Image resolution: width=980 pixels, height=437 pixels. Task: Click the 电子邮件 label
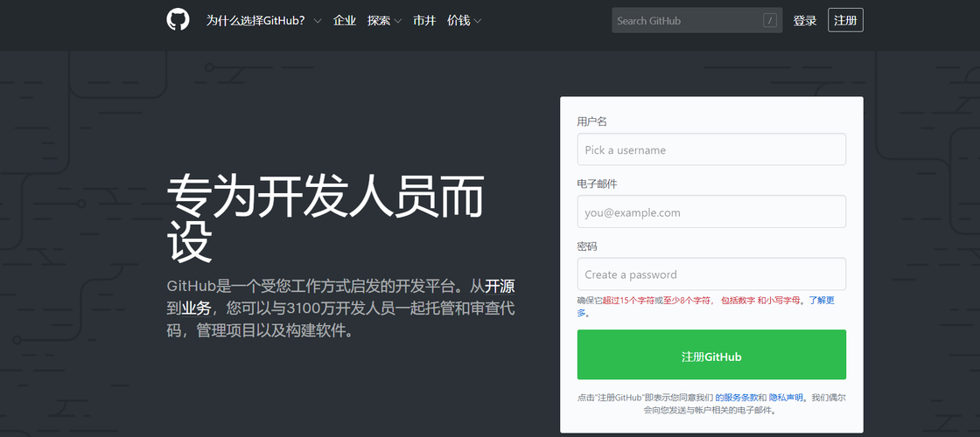click(597, 184)
